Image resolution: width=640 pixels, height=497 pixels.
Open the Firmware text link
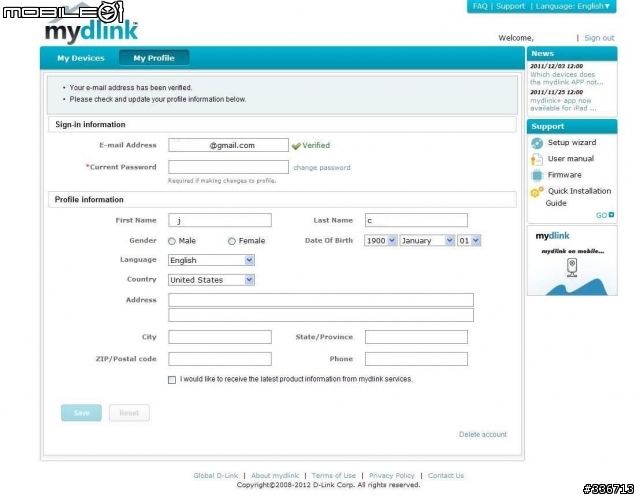pos(564,175)
